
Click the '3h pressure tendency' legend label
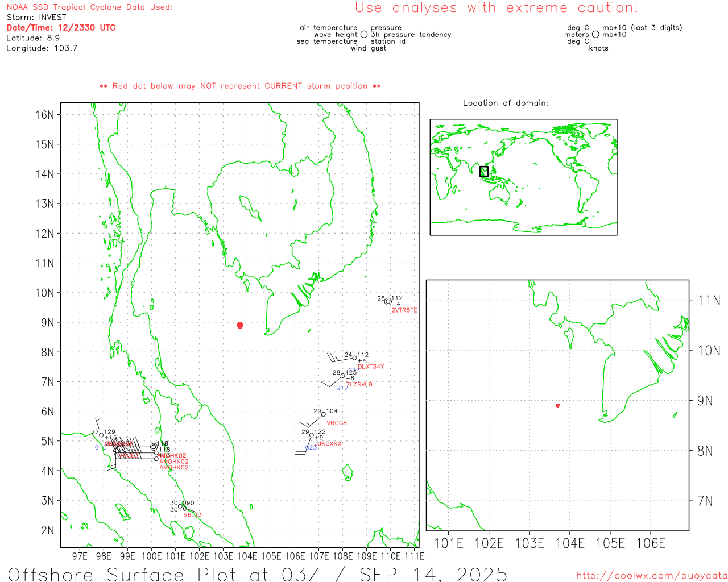(411, 34)
